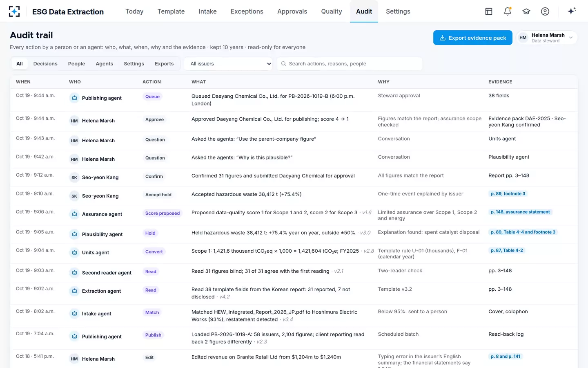Open the Intake tab
588x368 pixels.
pyautogui.click(x=207, y=11)
